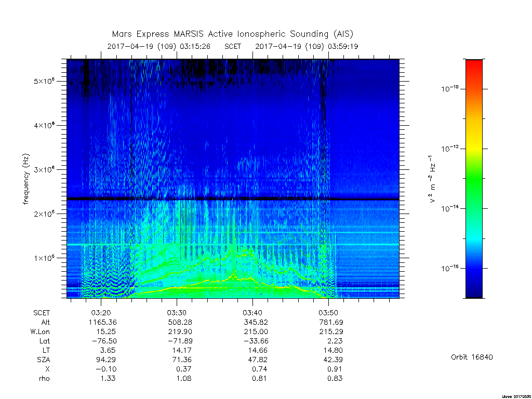
Task: Click the start time 03:15:26 in header
Action: [195, 46]
